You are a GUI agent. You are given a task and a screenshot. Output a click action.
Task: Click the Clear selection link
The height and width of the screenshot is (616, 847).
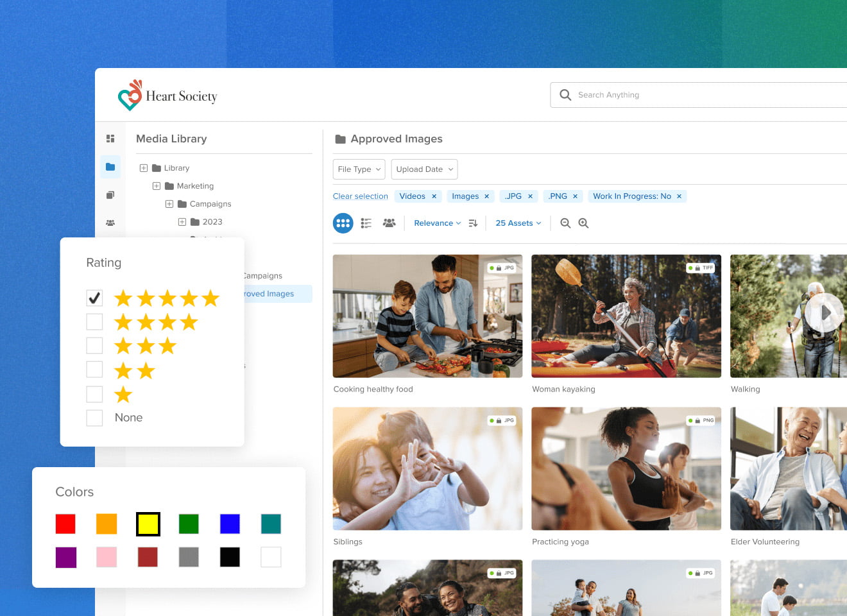[x=360, y=196]
